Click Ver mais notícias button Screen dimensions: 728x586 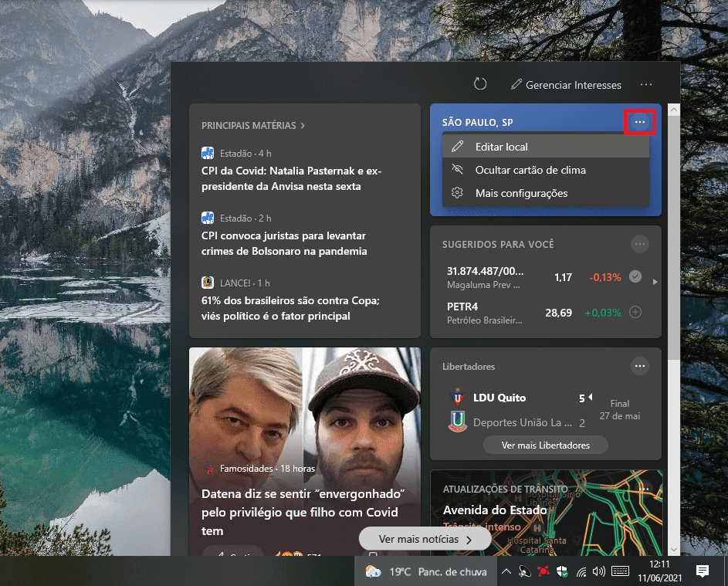(425, 539)
